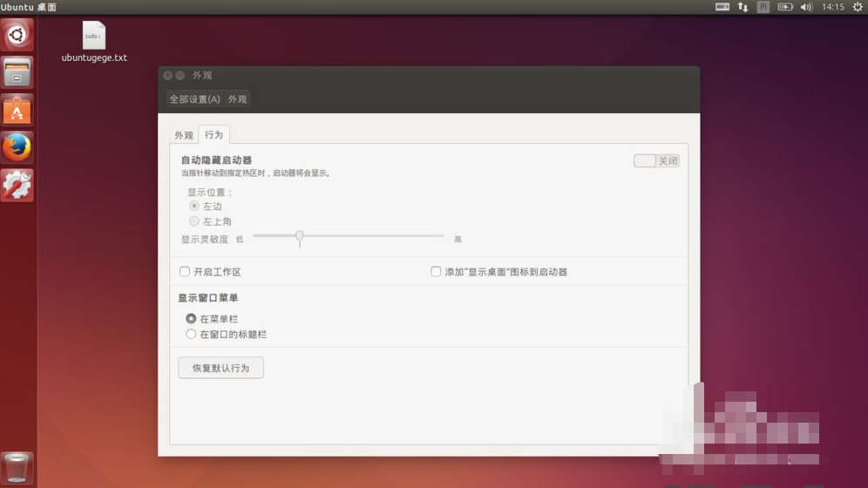
Task: Switch to the 行为 tab
Action: coord(214,134)
